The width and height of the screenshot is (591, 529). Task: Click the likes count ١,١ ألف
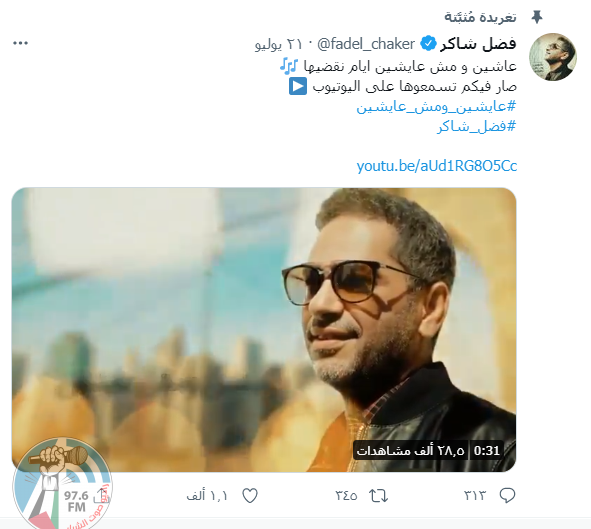(207, 496)
